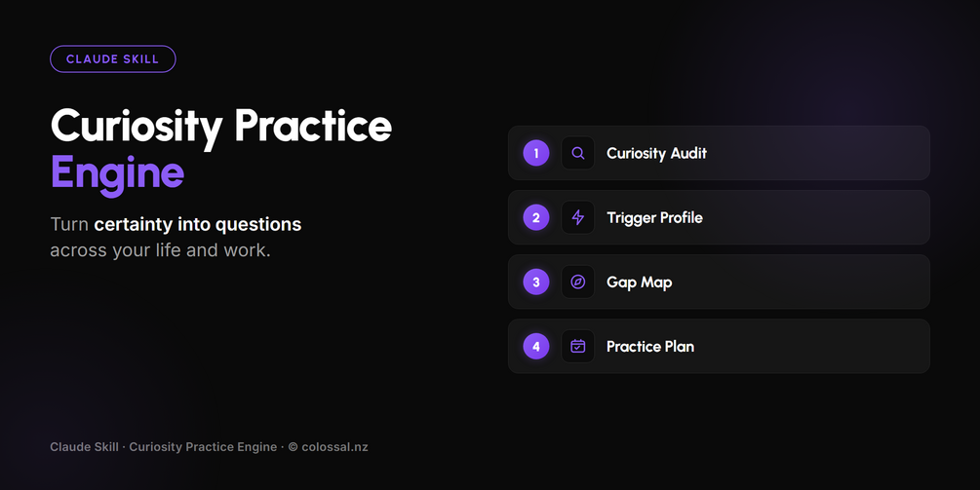Click 'across your life and work' subtitle line
Image resolution: width=980 pixels, height=490 pixels.
[160, 250]
